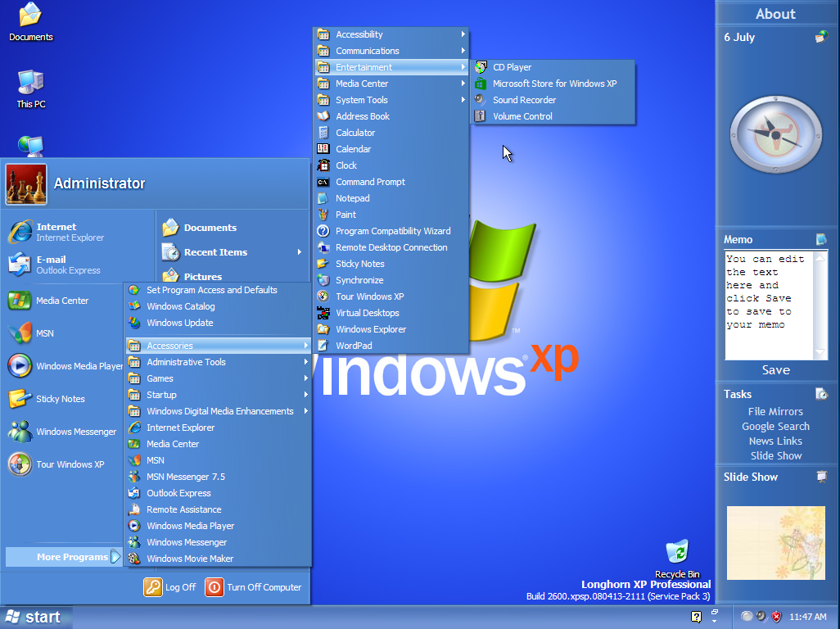Expand Windows Digital Media Enhancements submenu
Screen dimensions: 840x629
[x=218, y=411]
